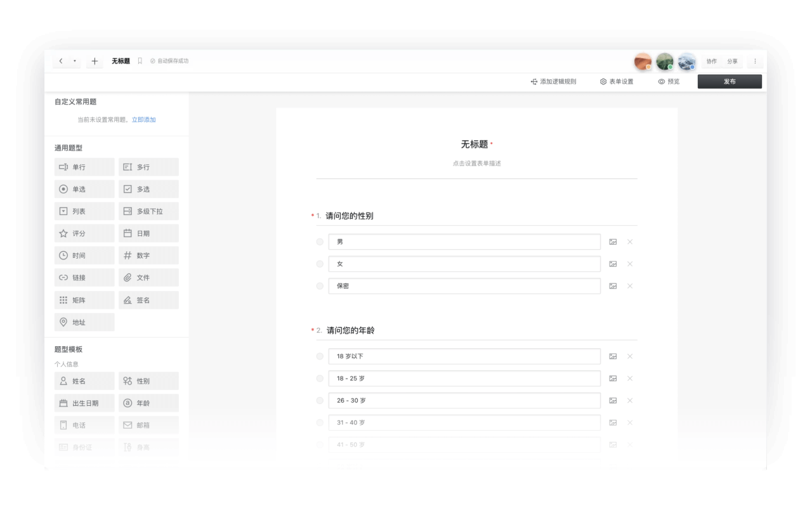Screen dimensions: 812x520
Task: Click the bookmark icon next to 无标题
Action: click(140, 62)
